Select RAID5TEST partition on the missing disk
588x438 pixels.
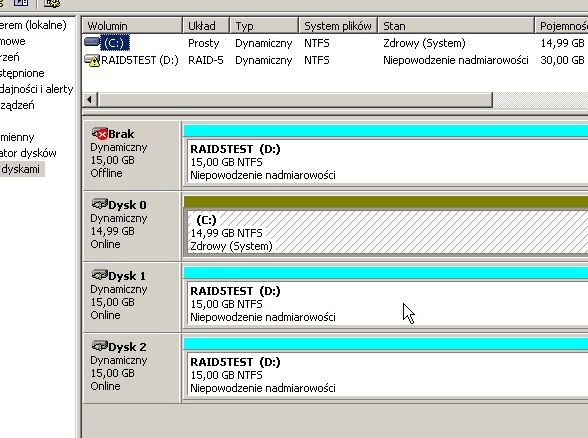coord(386,162)
